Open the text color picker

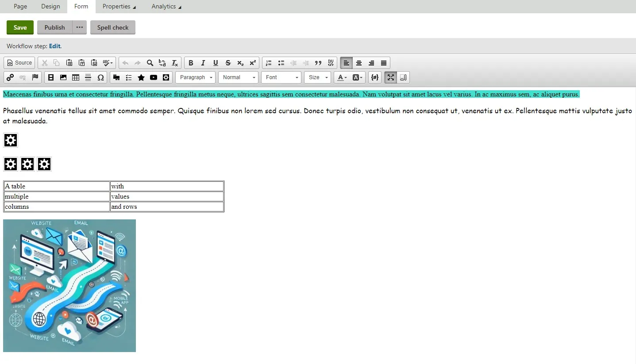pos(342,77)
